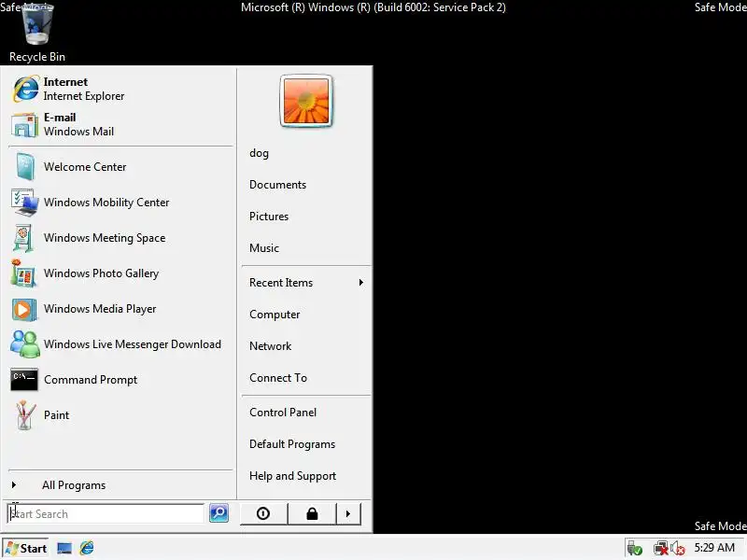Click the 5:29 AM taskbar clock

click(714, 548)
